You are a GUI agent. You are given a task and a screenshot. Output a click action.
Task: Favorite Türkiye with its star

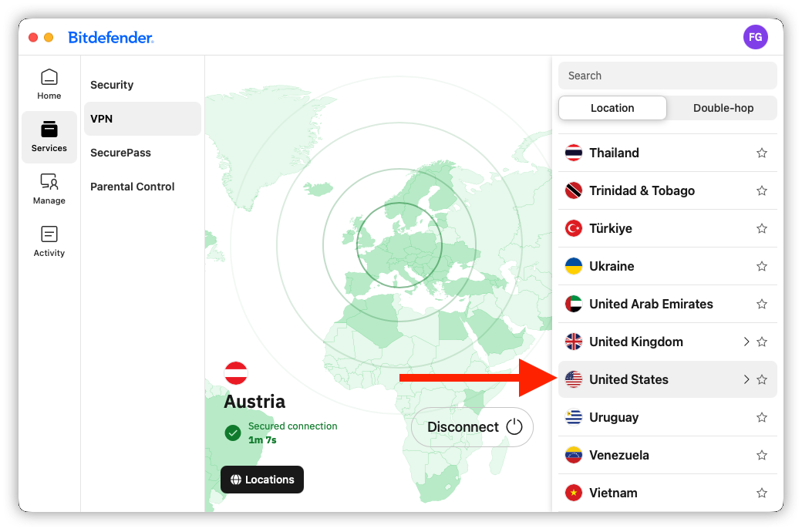click(762, 229)
